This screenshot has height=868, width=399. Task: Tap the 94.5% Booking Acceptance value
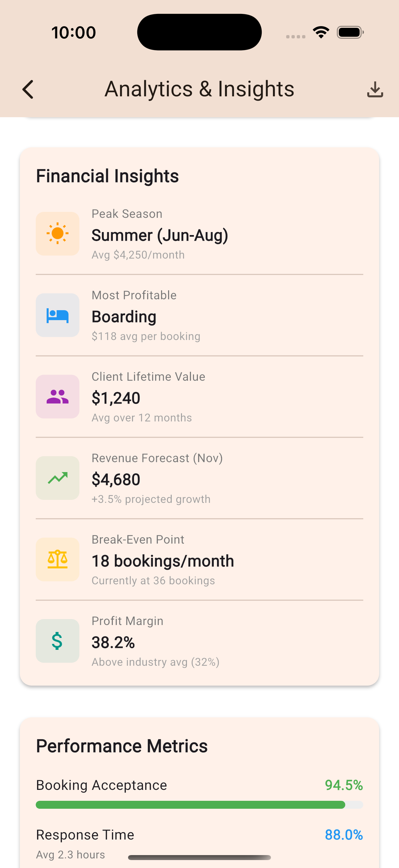343,785
